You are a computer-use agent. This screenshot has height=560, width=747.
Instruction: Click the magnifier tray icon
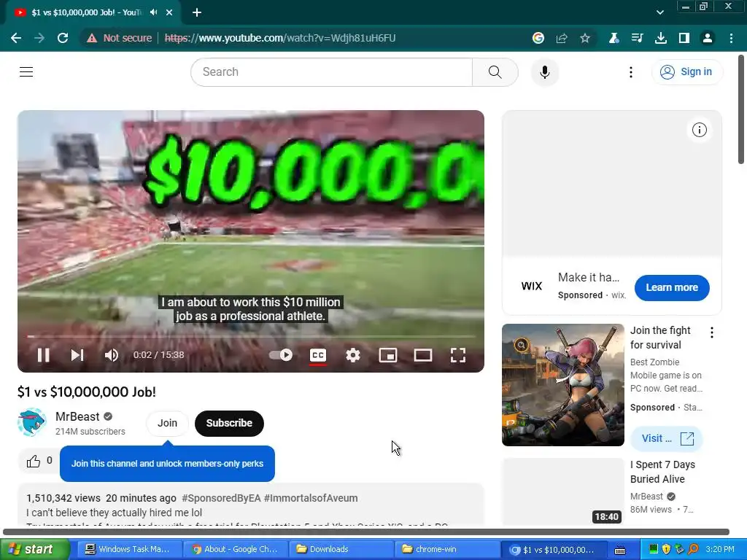pyautogui.click(x=693, y=549)
